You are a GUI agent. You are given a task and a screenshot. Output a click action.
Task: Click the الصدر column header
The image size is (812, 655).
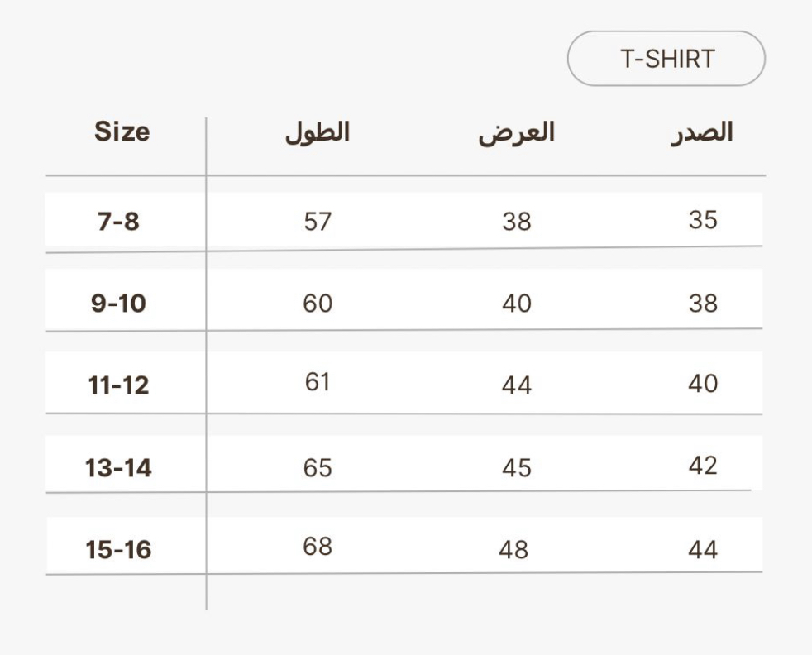tap(702, 132)
